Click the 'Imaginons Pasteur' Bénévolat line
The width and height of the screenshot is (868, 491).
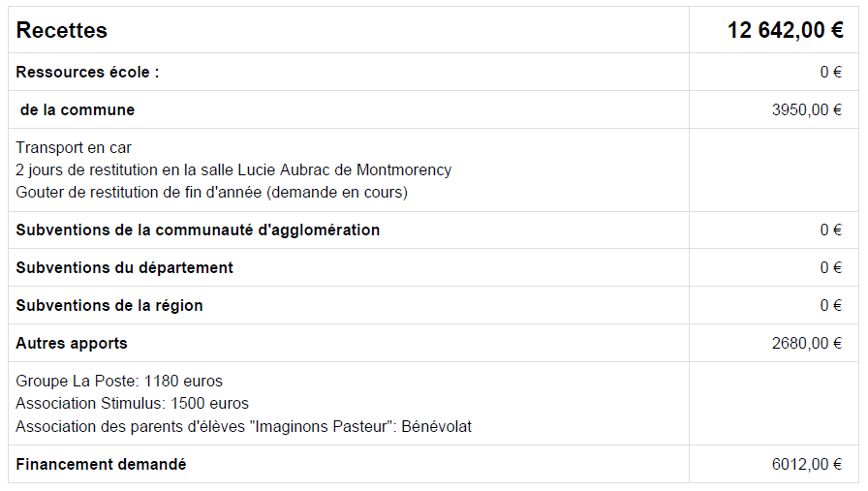pyautogui.click(x=243, y=427)
